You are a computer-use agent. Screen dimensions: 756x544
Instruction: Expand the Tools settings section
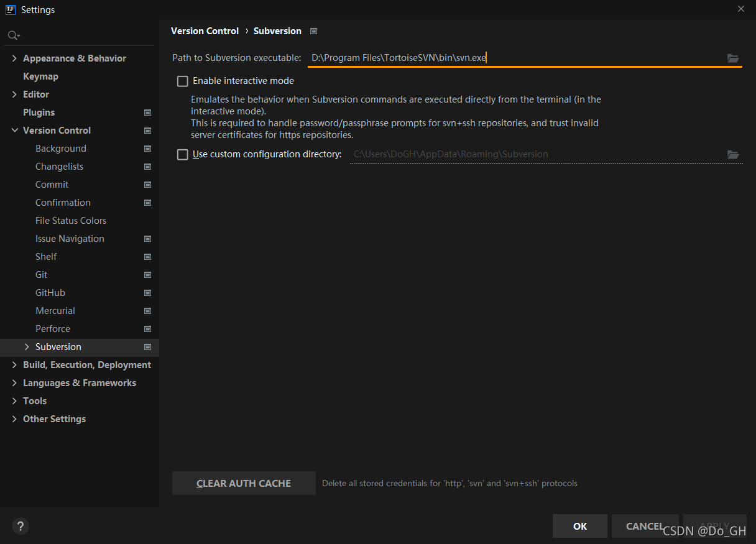click(14, 401)
